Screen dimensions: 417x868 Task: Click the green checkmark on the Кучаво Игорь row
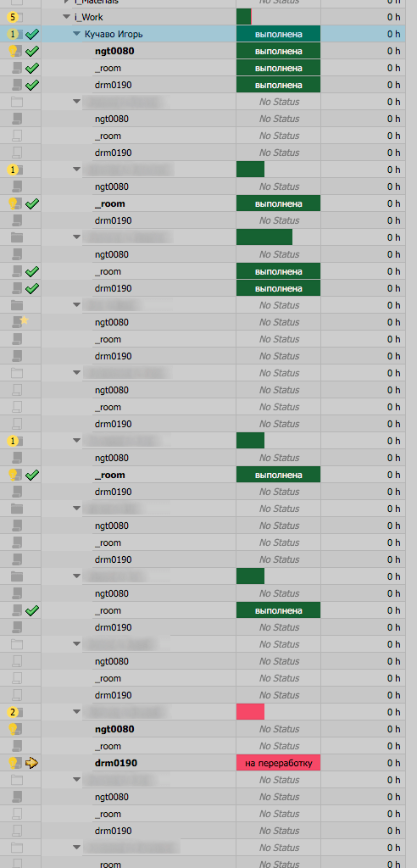(32, 34)
